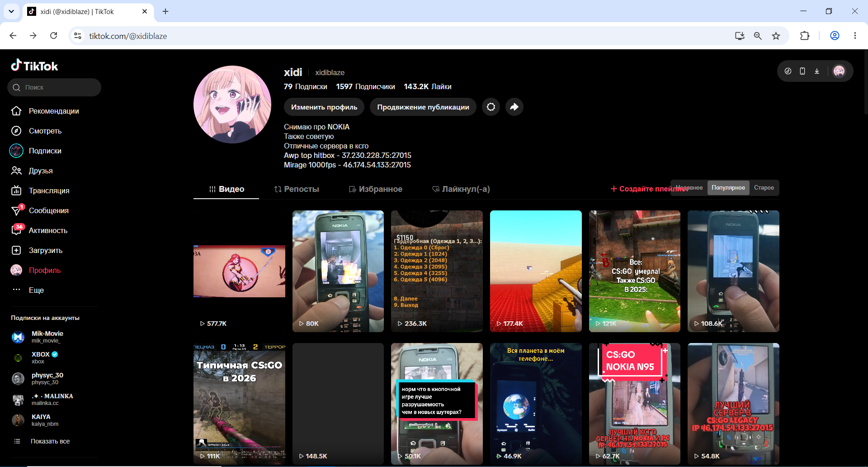Open the Друзья page
This screenshot has height=467, width=868.
tap(32, 171)
